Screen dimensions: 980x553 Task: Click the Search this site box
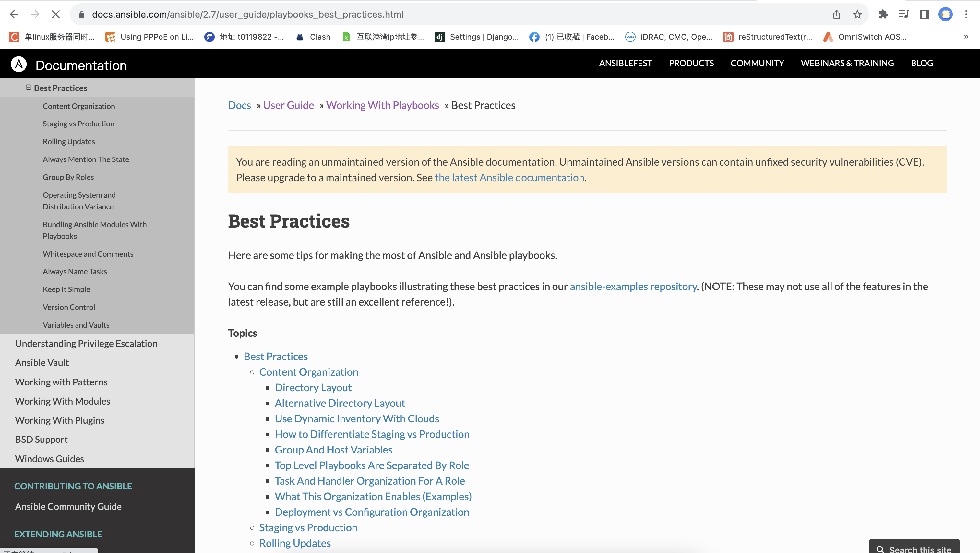[914, 548]
